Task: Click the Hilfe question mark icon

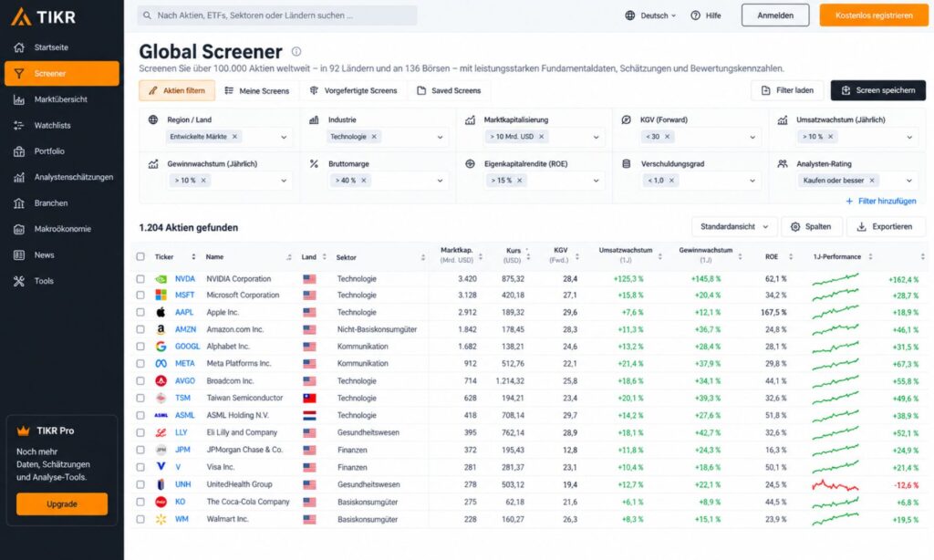Action: pyautogui.click(x=695, y=16)
